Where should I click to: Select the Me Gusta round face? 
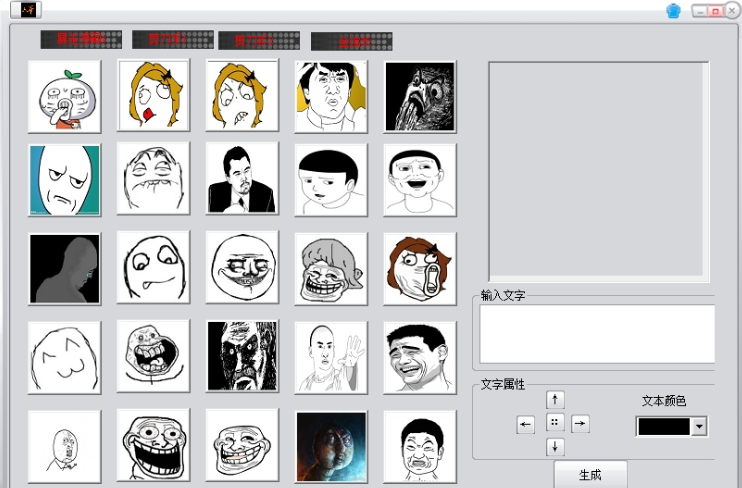(242, 267)
